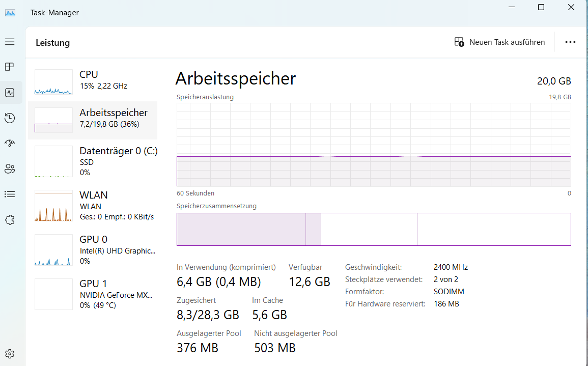Open Task Manager settings gear

point(10,354)
